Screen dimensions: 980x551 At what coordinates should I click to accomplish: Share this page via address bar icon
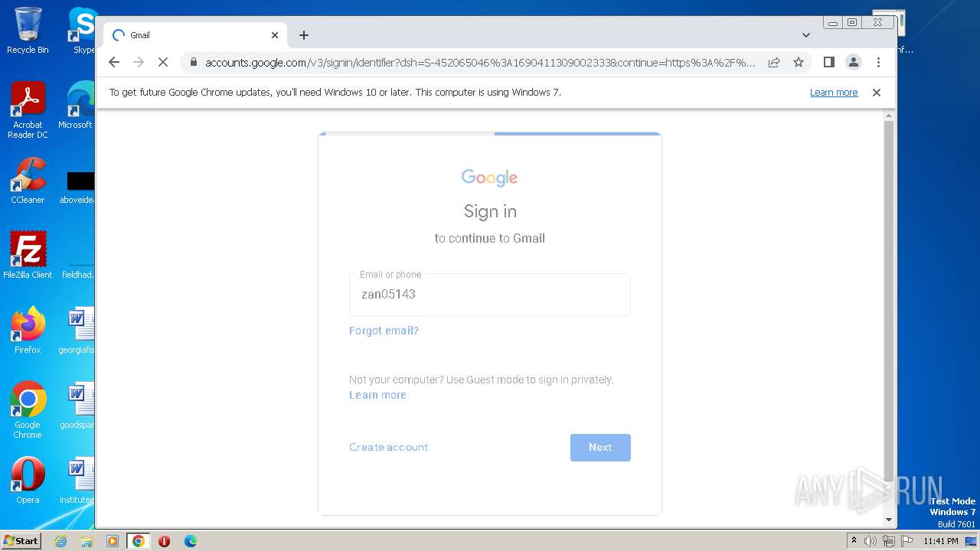pos(774,62)
